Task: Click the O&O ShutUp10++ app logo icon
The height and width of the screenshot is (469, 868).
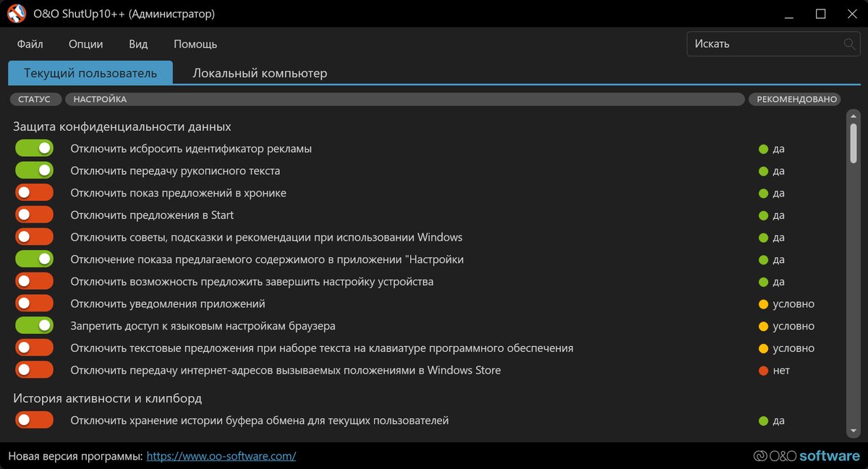Action: (16, 14)
